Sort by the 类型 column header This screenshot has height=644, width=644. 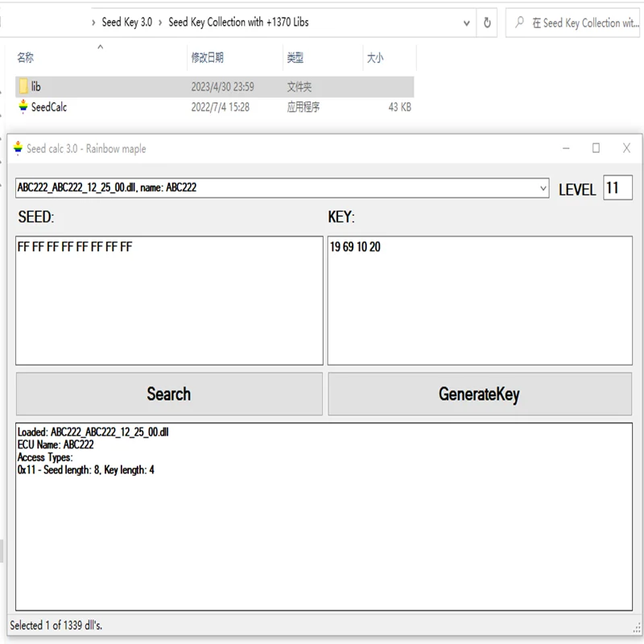point(295,57)
